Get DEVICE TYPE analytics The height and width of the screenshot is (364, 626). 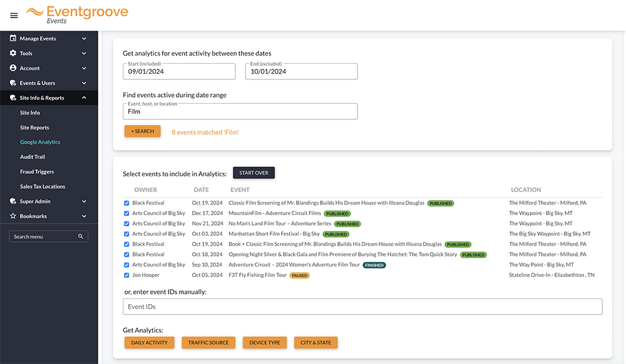click(265, 343)
